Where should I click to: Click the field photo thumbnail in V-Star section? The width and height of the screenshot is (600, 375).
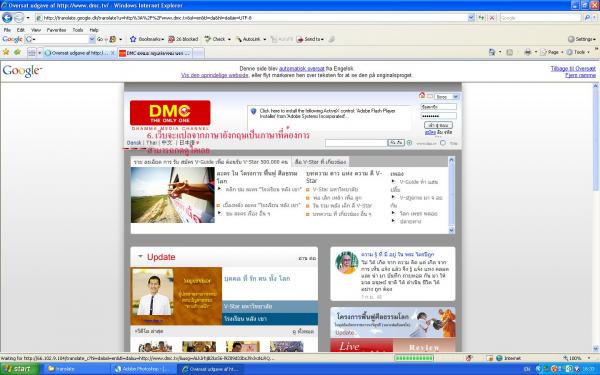click(x=173, y=195)
